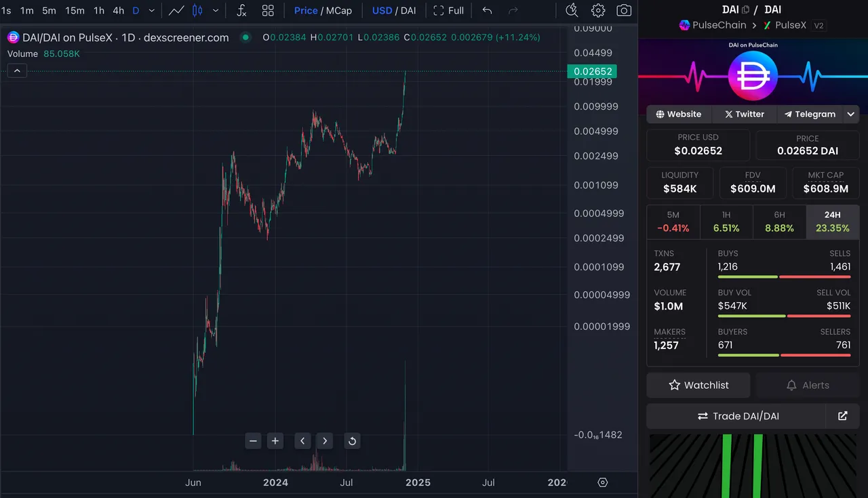The width and height of the screenshot is (868, 498).
Task: Expand more social links chevron
Action: point(851,114)
